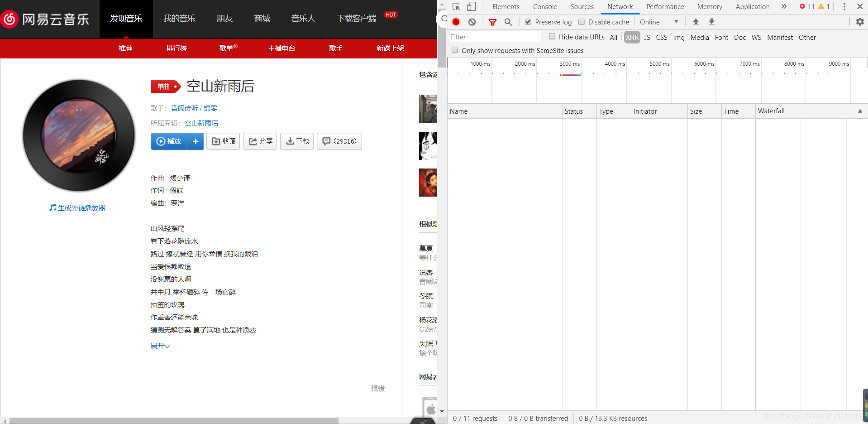
Task: Toggle device toolbar icon
Action: [x=472, y=6]
